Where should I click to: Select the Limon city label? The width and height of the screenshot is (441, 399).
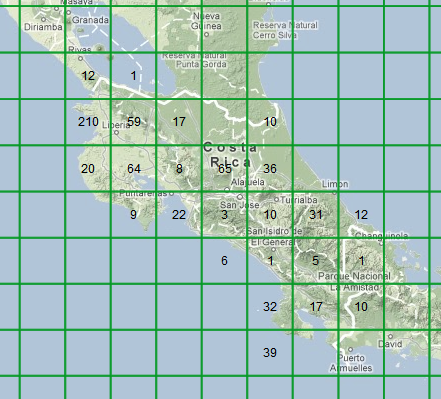pos(335,184)
